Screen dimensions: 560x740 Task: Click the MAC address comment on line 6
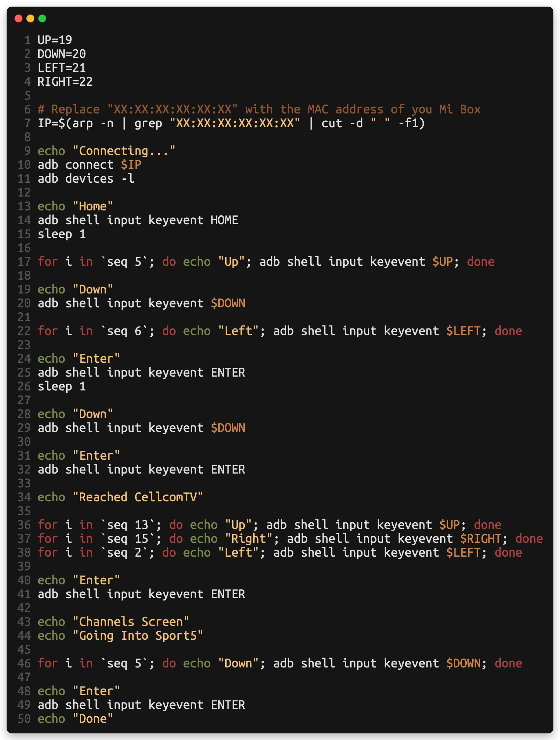pyautogui.click(x=259, y=109)
